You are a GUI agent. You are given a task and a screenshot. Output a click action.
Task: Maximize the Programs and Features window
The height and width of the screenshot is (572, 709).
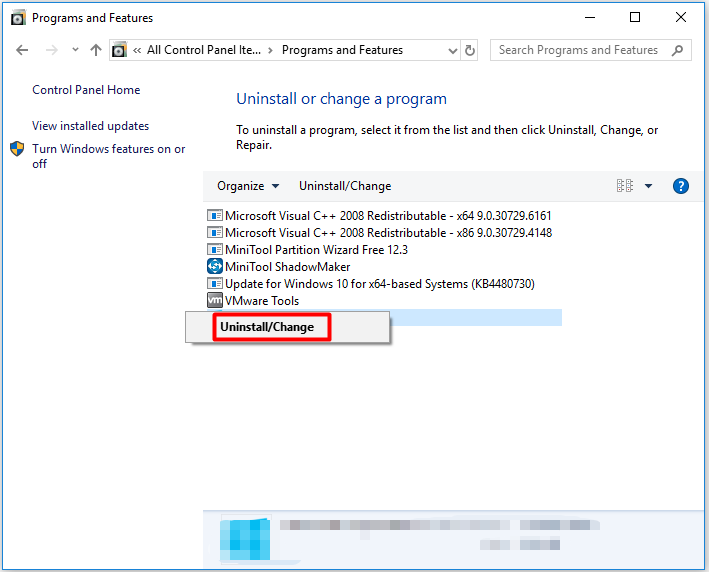(x=635, y=17)
